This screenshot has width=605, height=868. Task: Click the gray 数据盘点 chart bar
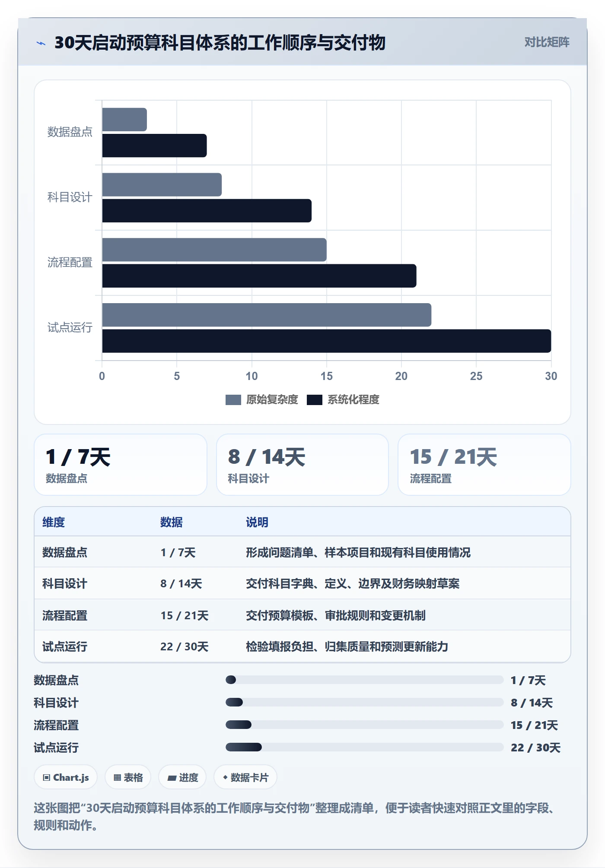pos(124,120)
